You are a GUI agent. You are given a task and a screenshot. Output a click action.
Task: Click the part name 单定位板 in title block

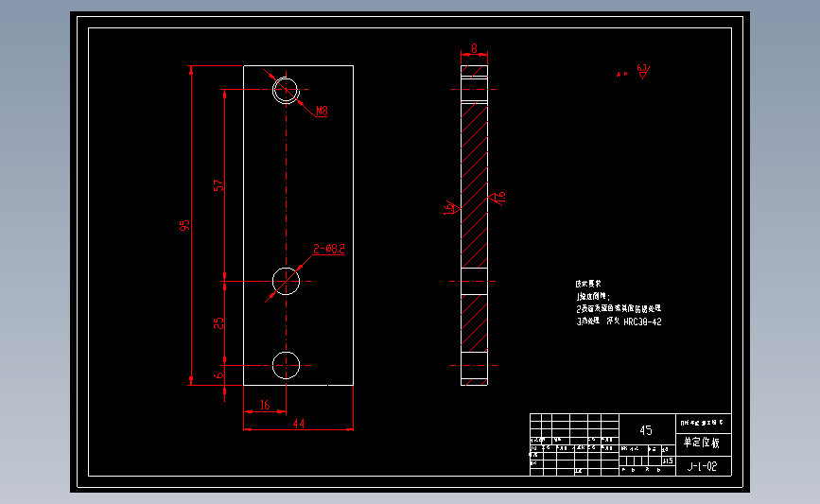tap(701, 443)
